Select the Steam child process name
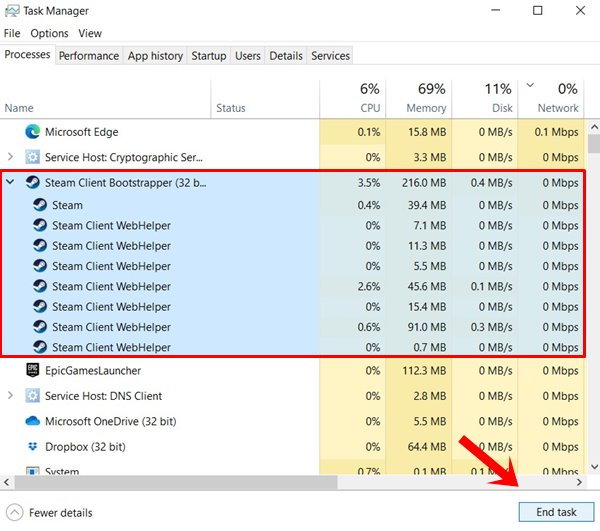The height and width of the screenshot is (531, 600). [67, 205]
